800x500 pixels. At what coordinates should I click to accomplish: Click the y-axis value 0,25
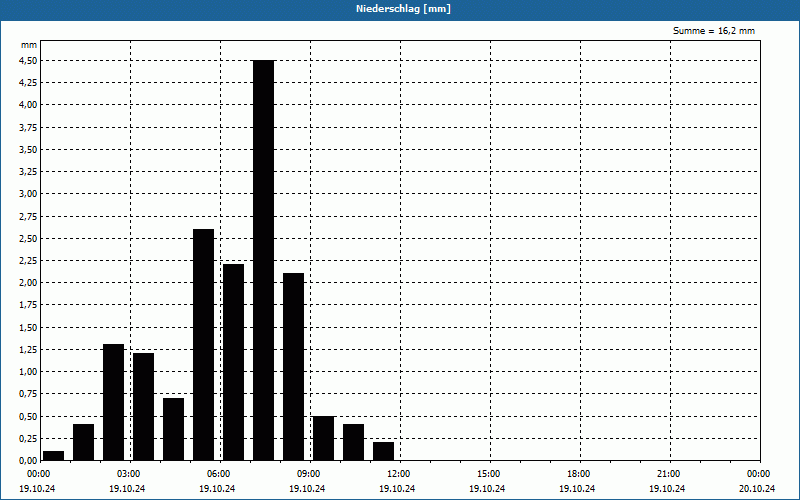click(28, 439)
